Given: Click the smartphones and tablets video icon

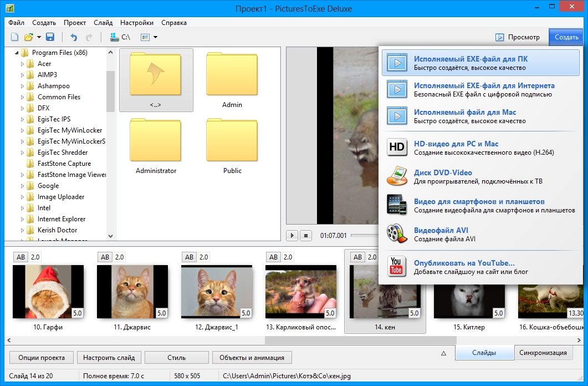Looking at the screenshot, I should click(397, 205).
